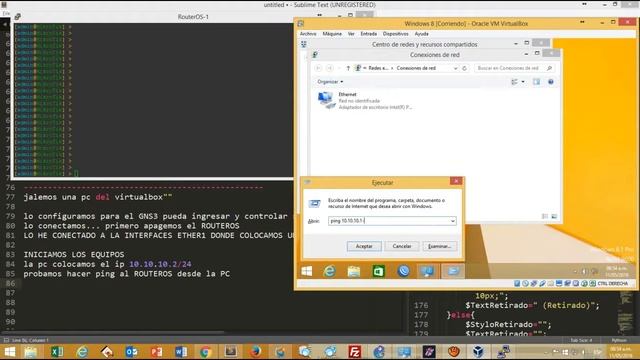Launch Excel from the host taskbar
The image size is (640, 360).
point(57,352)
